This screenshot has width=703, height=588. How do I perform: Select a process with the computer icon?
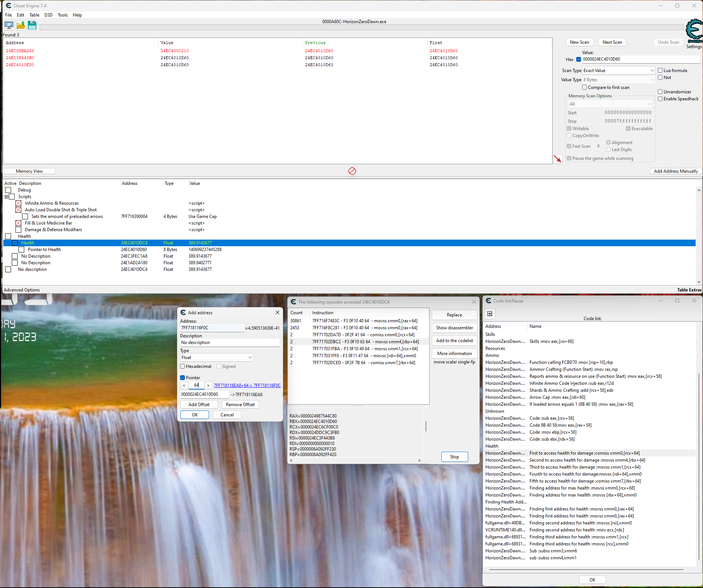click(8, 25)
